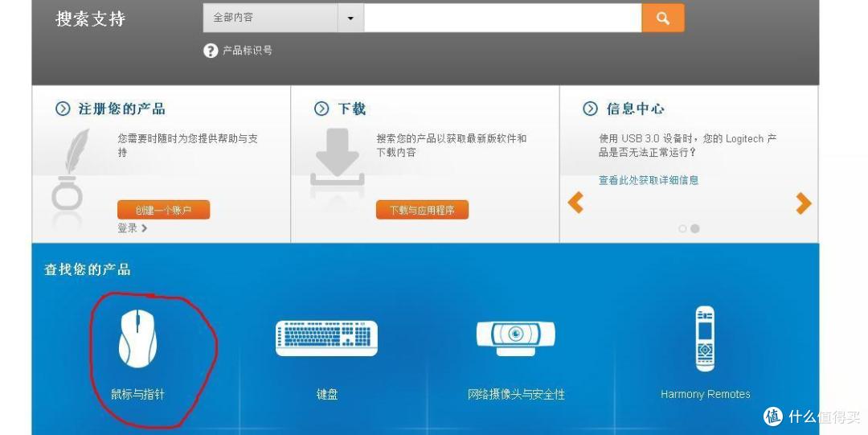Click the question mark help icon

tap(211, 51)
